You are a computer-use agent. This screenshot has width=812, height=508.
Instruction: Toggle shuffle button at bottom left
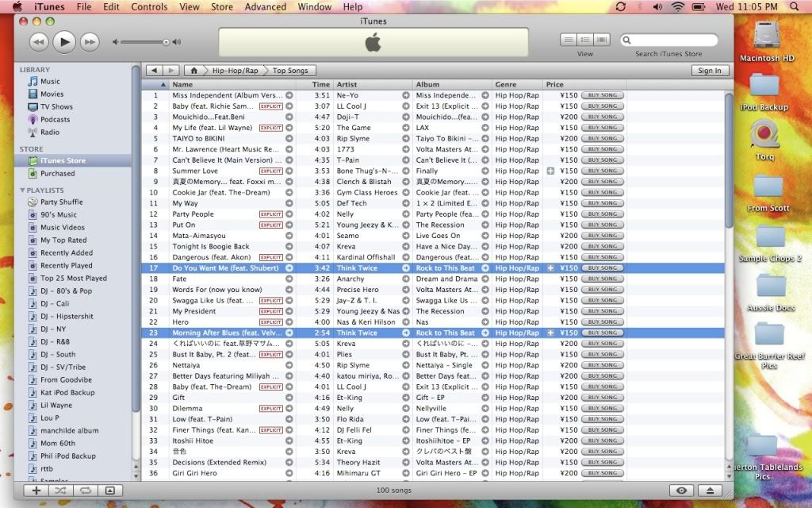coord(60,491)
